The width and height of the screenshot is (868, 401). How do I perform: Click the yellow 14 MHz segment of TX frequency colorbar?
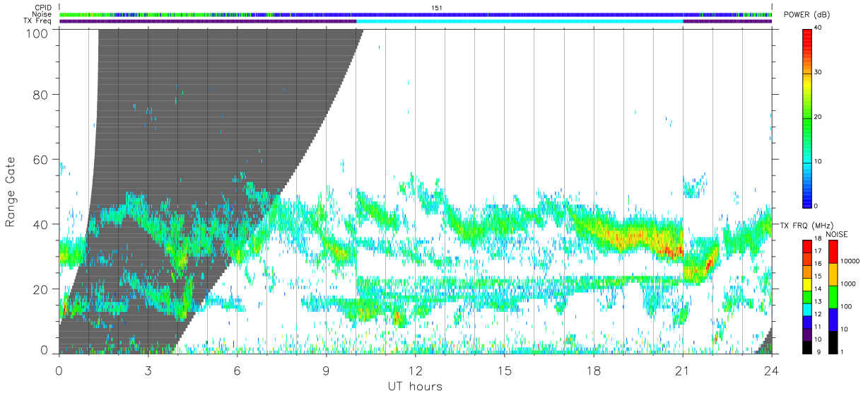807,284
